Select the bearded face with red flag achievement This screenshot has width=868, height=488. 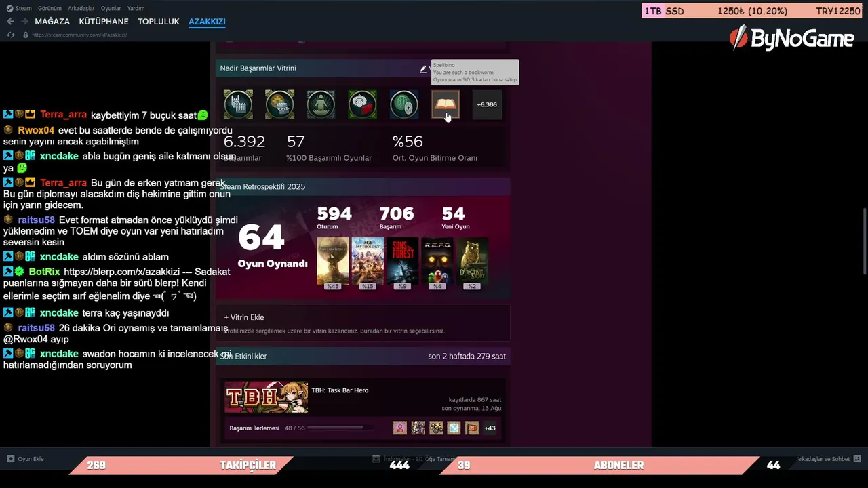click(x=362, y=104)
